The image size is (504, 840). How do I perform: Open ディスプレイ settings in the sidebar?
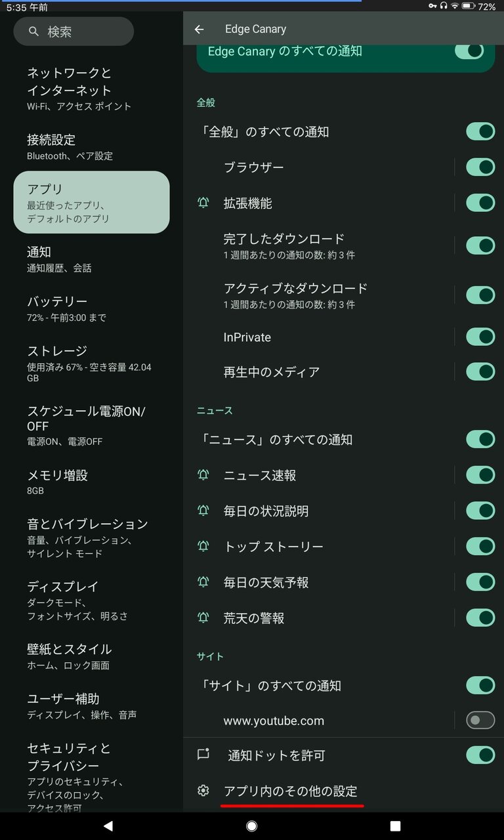click(x=92, y=600)
